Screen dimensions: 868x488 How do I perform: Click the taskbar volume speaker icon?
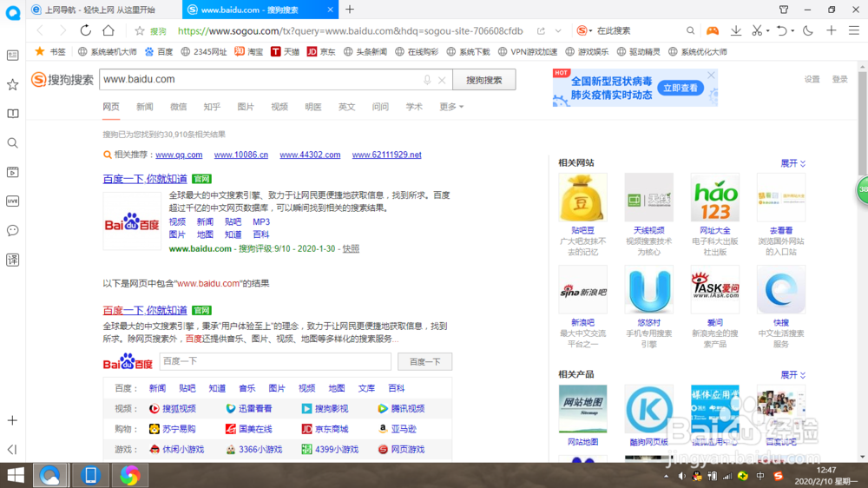[x=681, y=476]
